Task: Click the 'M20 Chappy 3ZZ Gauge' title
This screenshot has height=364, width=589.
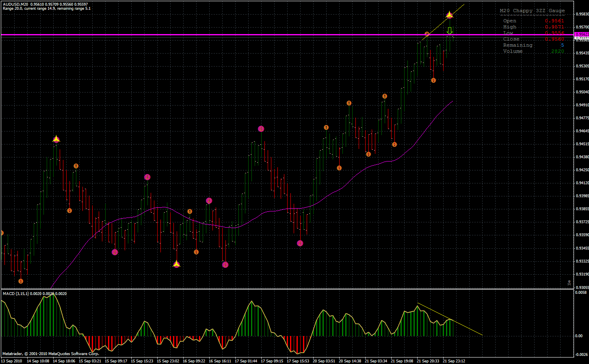Action: [532, 11]
